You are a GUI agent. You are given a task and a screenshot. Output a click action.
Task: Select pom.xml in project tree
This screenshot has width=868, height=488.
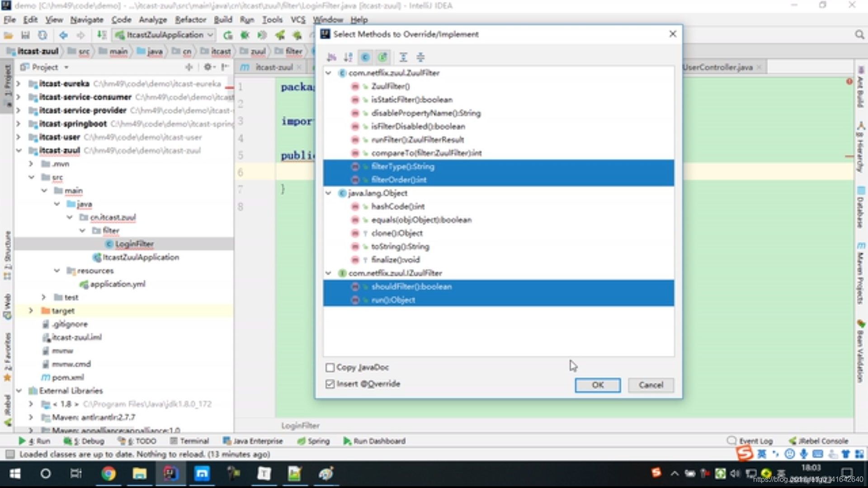[68, 377]
